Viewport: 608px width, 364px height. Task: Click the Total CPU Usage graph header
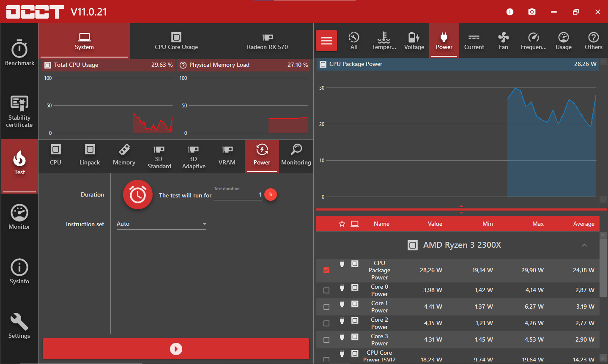pyautogui.click(x=109, y=65)
